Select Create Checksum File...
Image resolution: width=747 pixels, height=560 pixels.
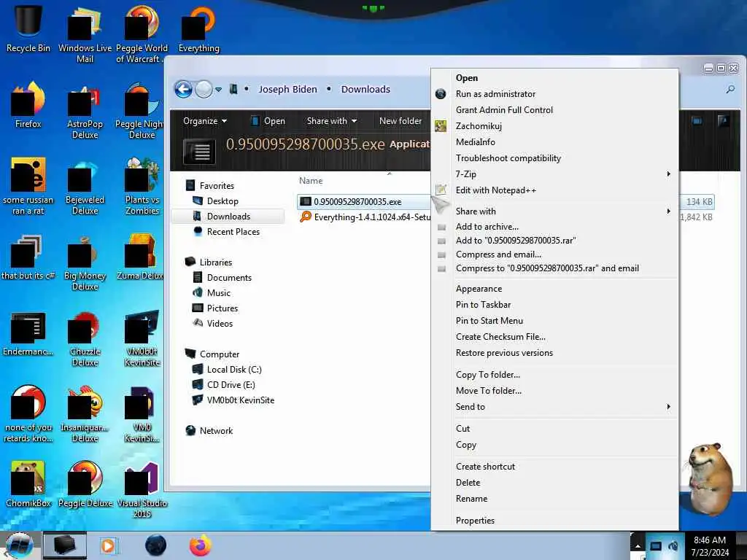tap(554, 337)
